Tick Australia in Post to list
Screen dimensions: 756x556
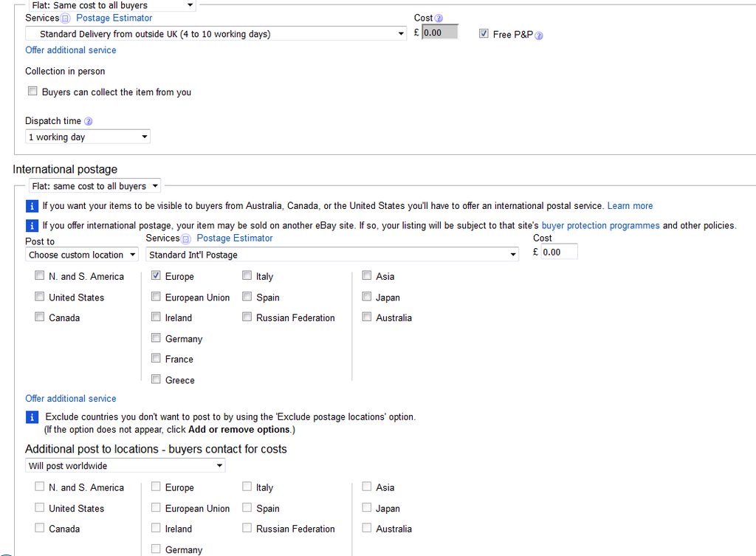pos(367,317)
